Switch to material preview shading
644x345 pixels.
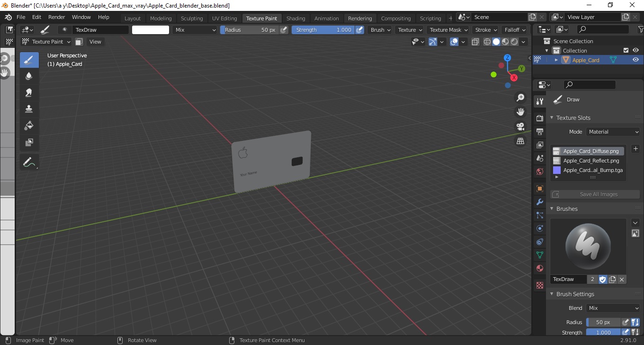click(x=505, y=42)
